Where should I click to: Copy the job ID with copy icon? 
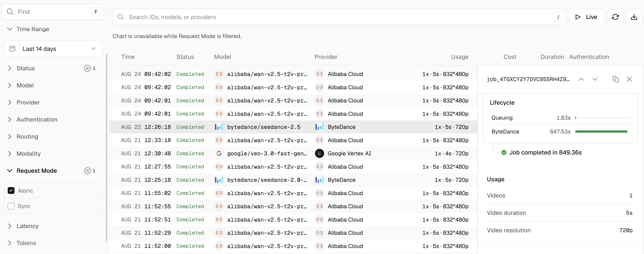click(616, 79)
